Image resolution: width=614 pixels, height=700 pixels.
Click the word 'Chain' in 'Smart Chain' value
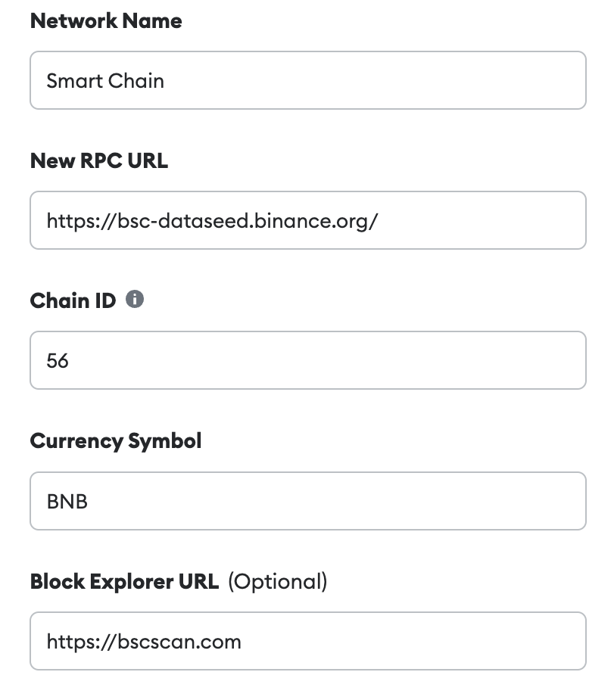click(136, 81)
